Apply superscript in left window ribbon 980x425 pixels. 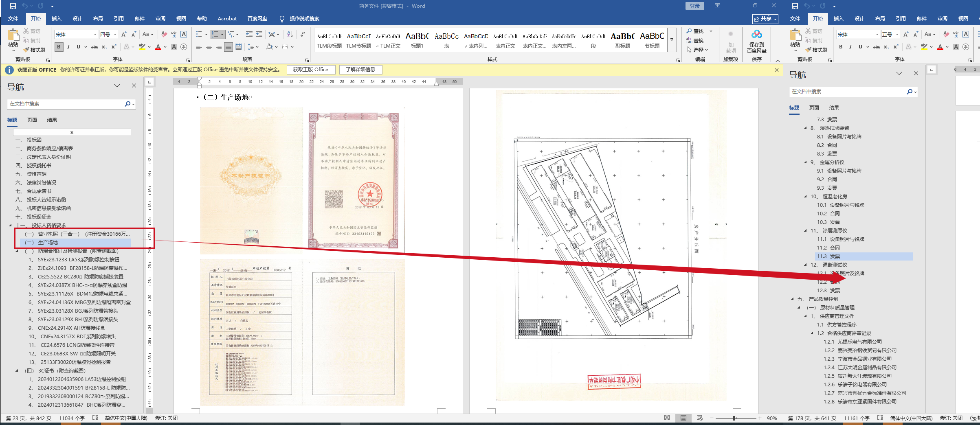pyautogui.click(x=114, y=47)
